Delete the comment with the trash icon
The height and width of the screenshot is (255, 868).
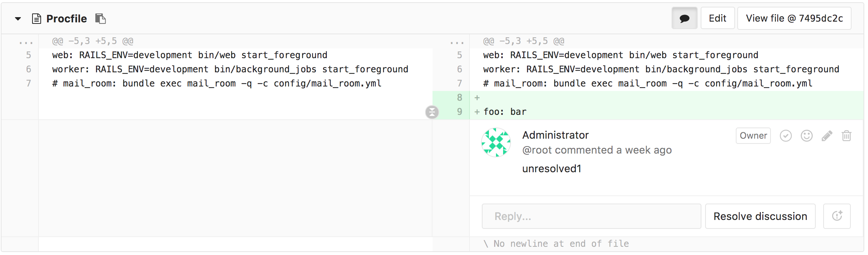pyautogui.click(x=846, y=136)
